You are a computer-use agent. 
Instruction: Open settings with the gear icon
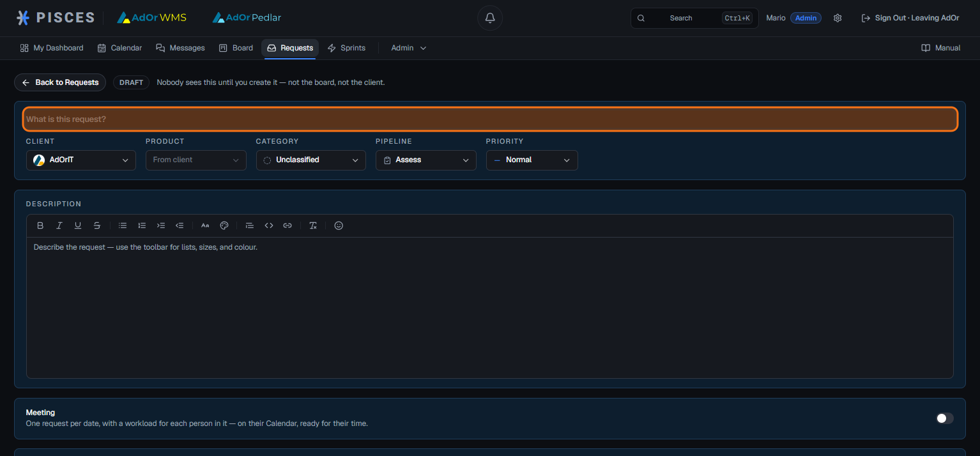[x=838, y=18]
